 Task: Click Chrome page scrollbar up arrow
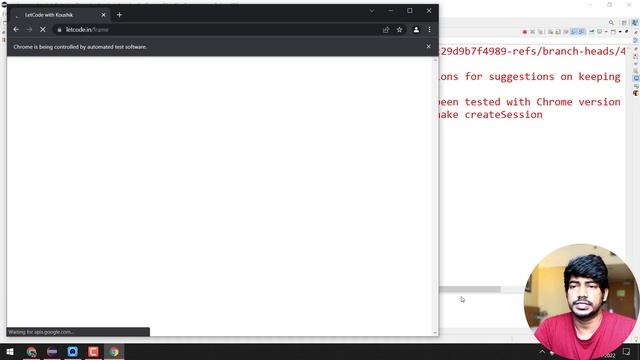[435, 60]
